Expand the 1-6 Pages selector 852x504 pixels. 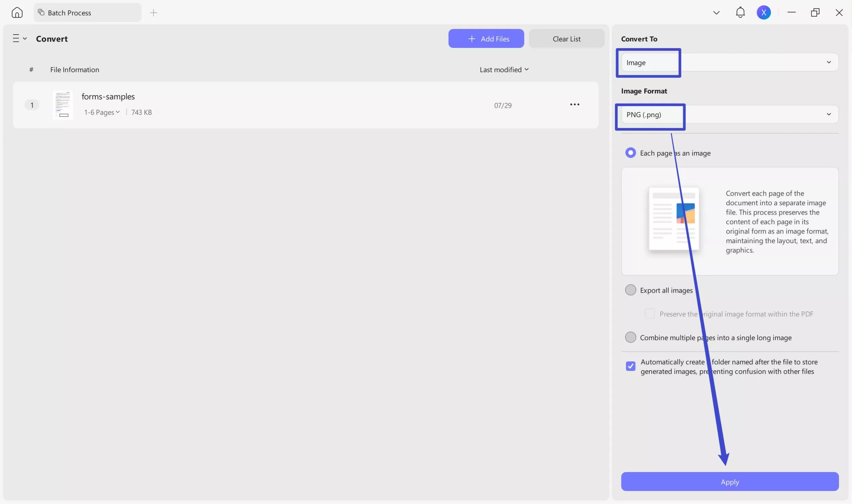101,112
